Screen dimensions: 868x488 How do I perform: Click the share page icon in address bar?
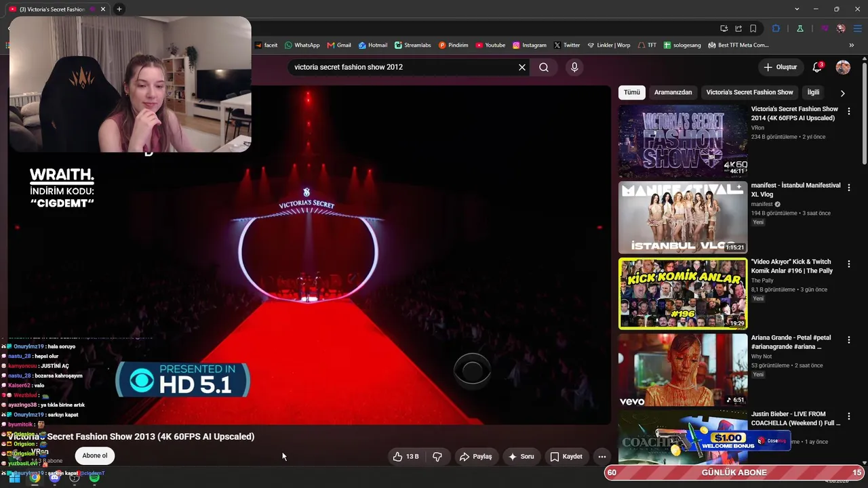pos(738,28)
